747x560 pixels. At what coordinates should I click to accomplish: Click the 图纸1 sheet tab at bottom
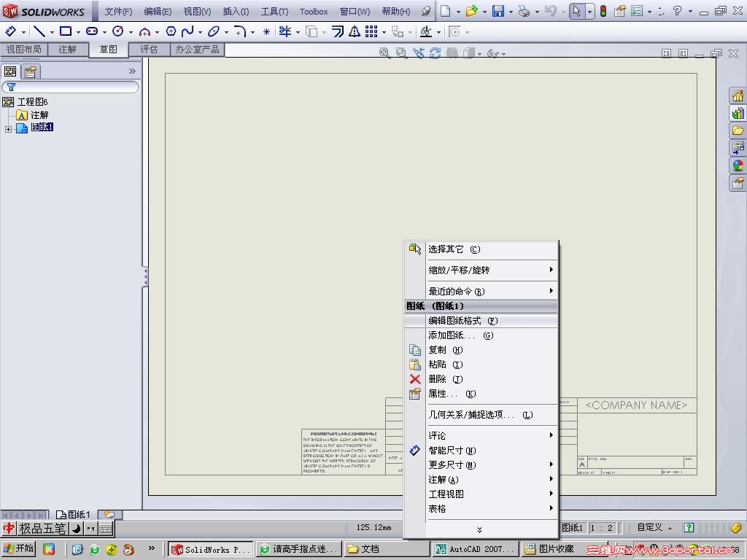[74, 514]
